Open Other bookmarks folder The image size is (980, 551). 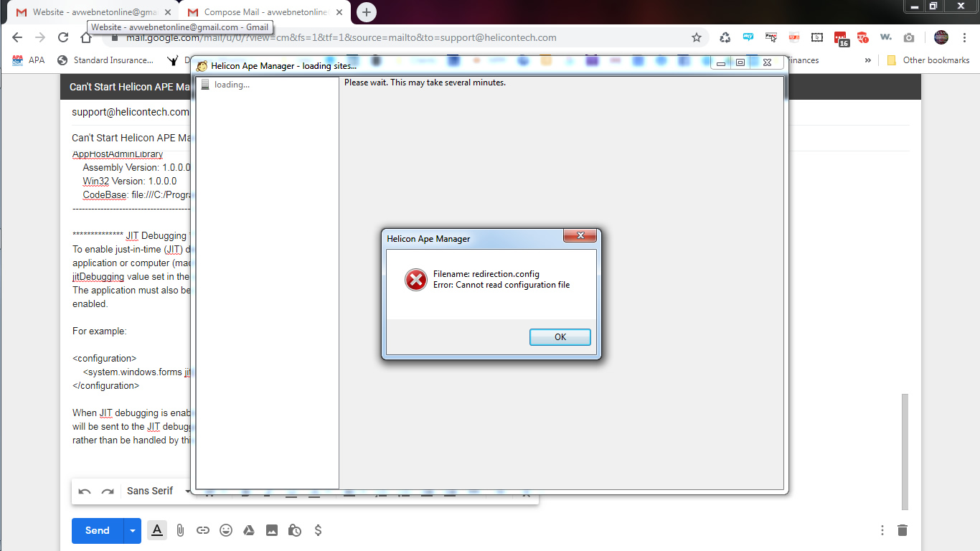[x=928, y=60]
